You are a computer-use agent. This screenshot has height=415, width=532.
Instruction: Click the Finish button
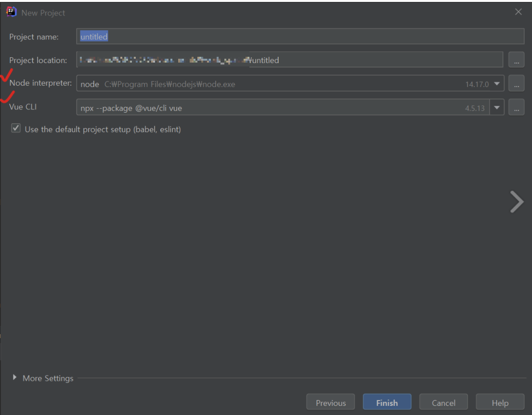click(387, 402)
